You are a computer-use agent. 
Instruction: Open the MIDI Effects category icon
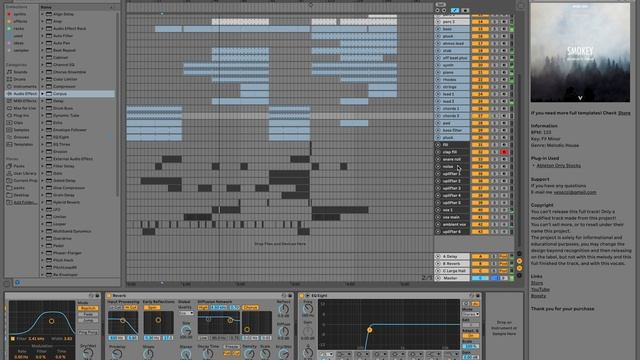point(9,101)
